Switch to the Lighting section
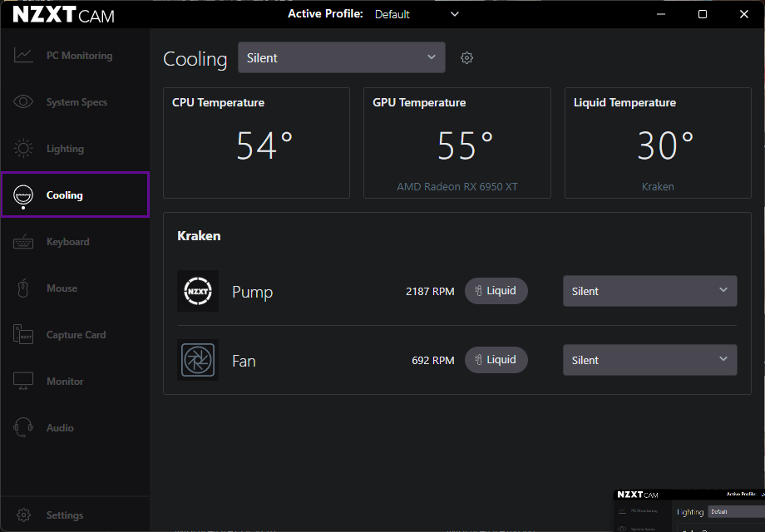This screenshot has width=765, height=532. [x=75, y=149]
